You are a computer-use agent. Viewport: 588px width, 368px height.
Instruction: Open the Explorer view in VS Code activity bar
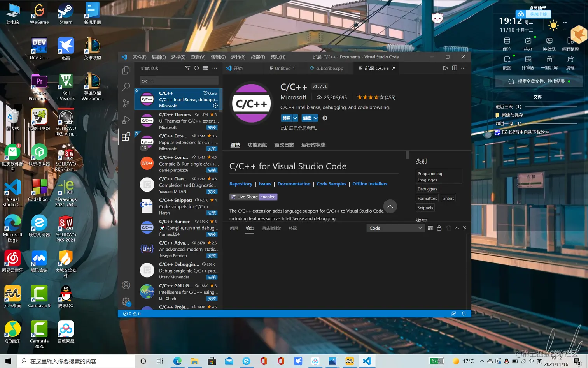(x=126, y=70)
